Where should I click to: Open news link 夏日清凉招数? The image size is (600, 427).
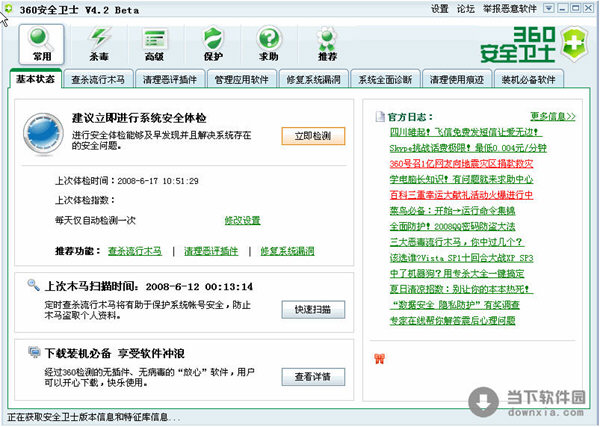(461, 289)
